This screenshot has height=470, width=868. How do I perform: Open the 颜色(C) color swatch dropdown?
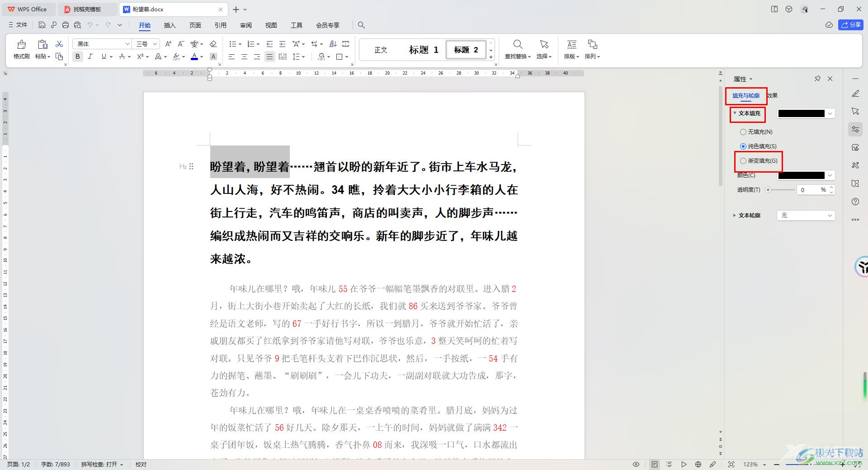pyautogui.click(x=806, y=175)
